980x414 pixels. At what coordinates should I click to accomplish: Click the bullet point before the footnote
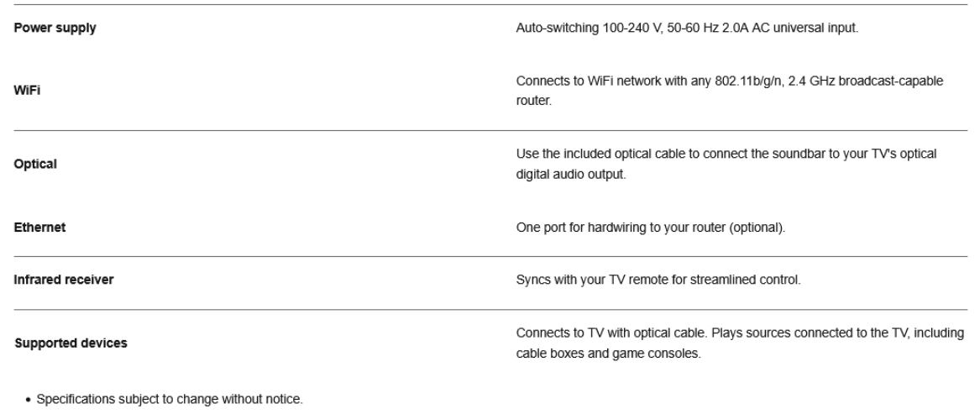(18, 400)
